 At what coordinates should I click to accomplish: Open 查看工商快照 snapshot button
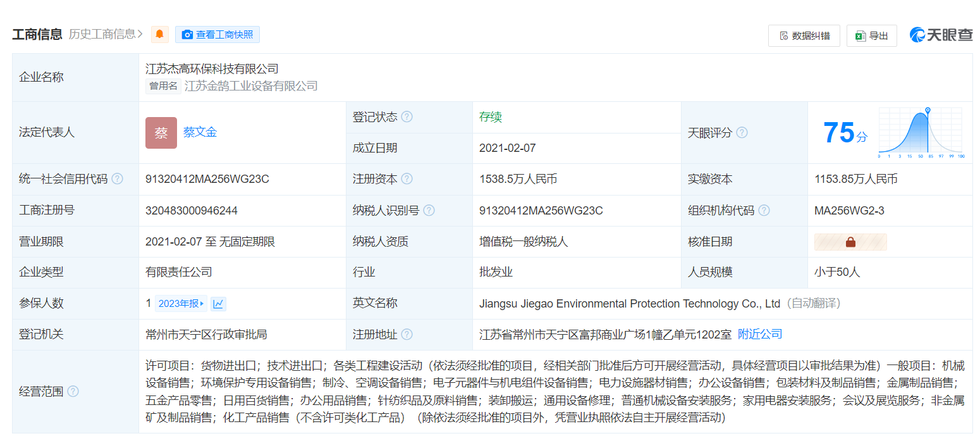pos(217,35)
